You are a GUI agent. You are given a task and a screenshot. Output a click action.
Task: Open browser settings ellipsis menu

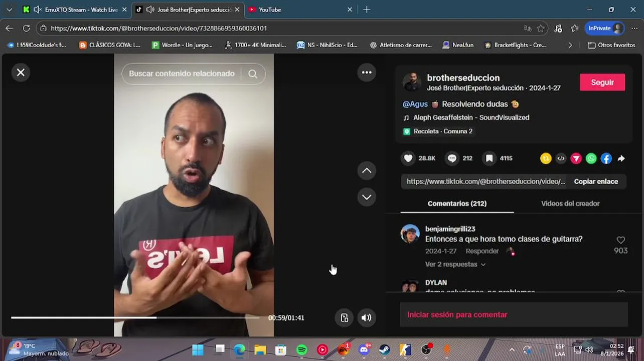(x=634, y=28)
